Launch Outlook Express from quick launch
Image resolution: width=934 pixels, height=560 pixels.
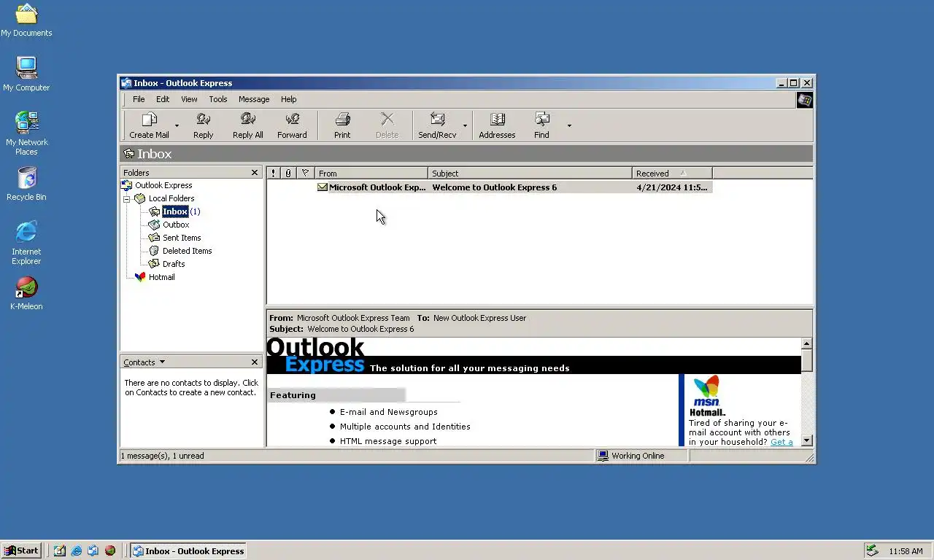pyautogui.click(x=93, y=551)
